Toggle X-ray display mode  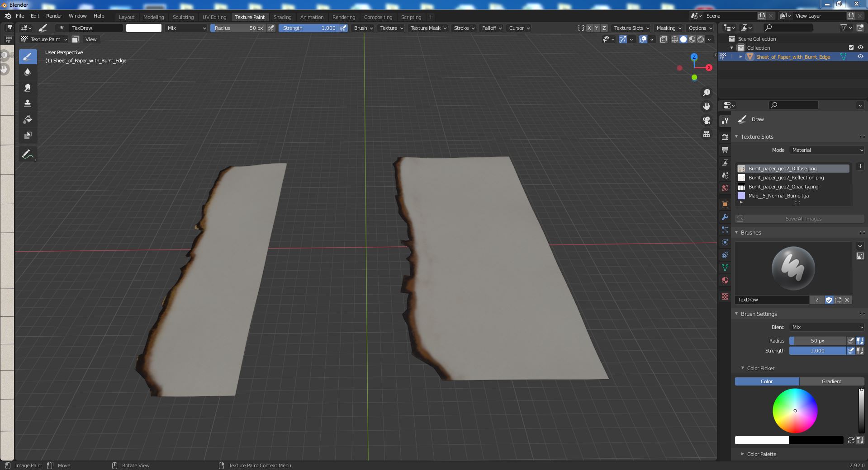point(663,39)
